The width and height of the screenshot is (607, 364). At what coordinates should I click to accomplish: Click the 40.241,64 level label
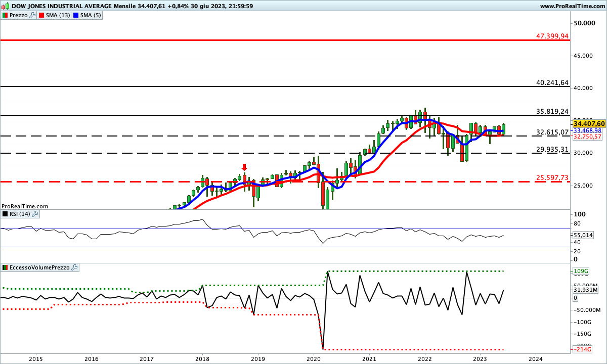pos(552,83)
